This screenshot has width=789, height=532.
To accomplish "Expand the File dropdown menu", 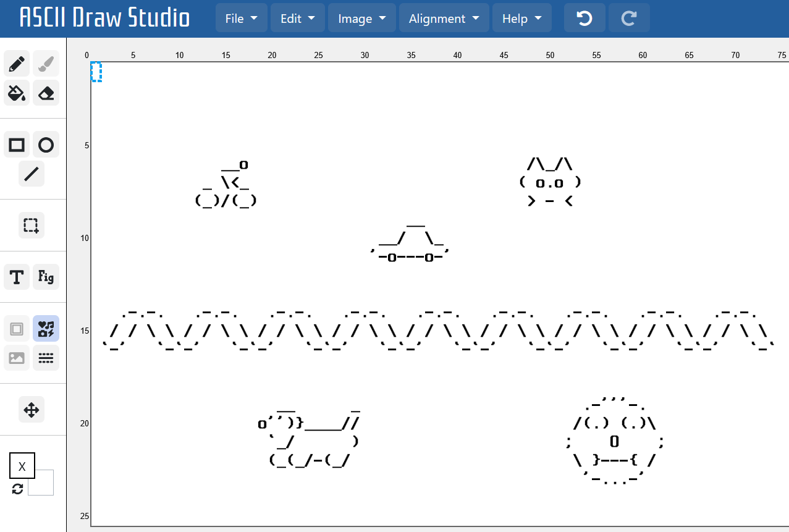I will coord(241,19).
